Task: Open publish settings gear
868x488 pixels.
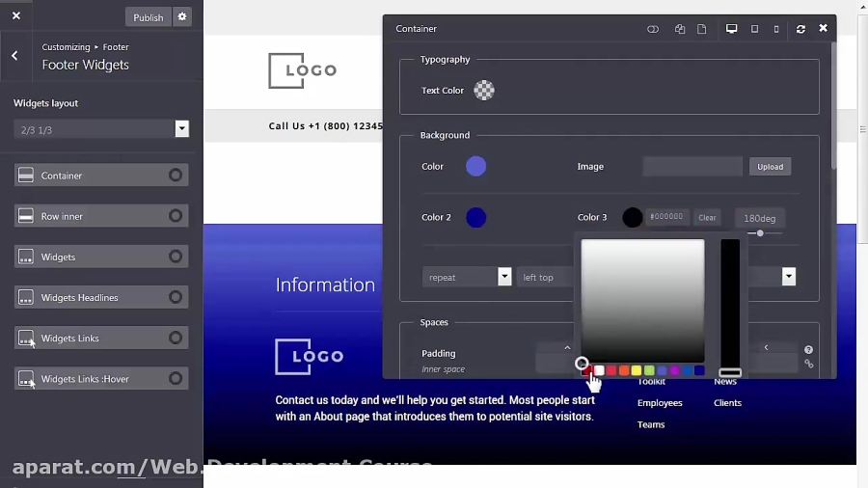Action: (182, 17)
